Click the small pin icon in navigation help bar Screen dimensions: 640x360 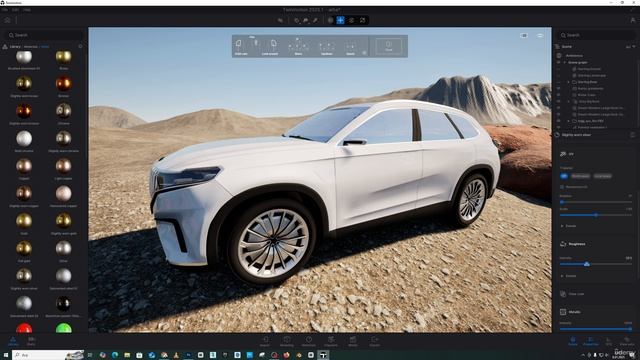tap(364, 53)
